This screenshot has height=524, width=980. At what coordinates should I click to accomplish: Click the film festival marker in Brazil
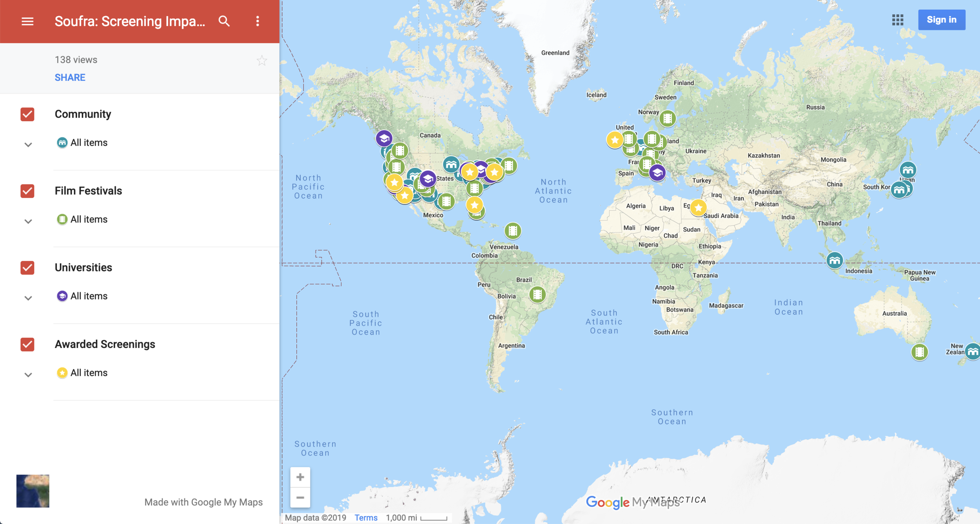click(x=537, y=294)
